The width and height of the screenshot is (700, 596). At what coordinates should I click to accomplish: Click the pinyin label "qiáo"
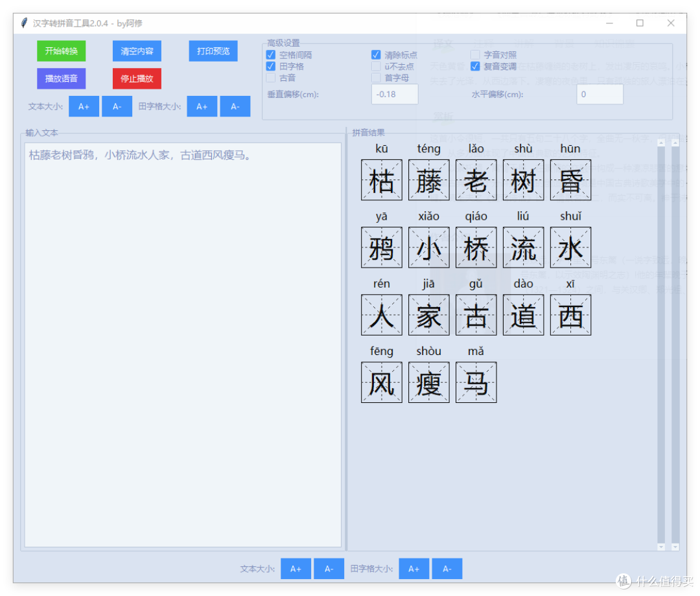[x=476, y=217]
